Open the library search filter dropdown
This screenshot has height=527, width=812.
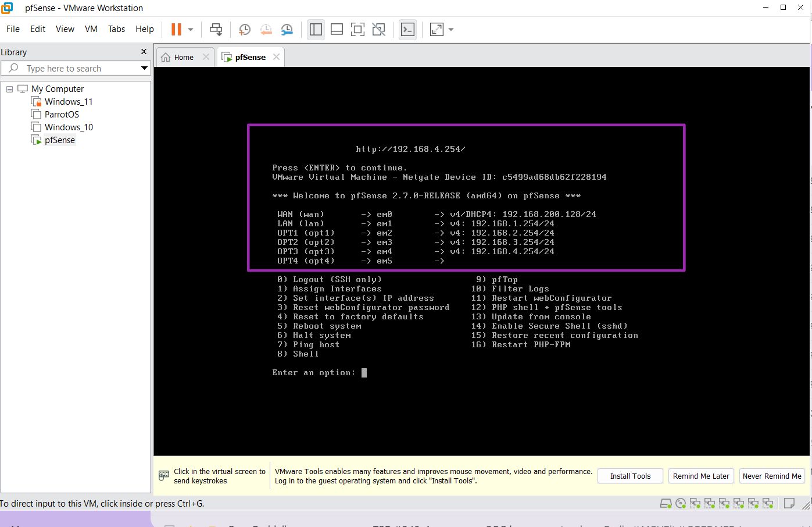[144, 69]
